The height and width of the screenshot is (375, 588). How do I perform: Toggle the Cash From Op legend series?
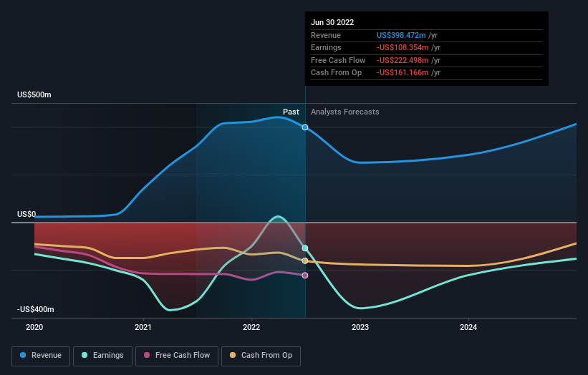tap(261, 356)
